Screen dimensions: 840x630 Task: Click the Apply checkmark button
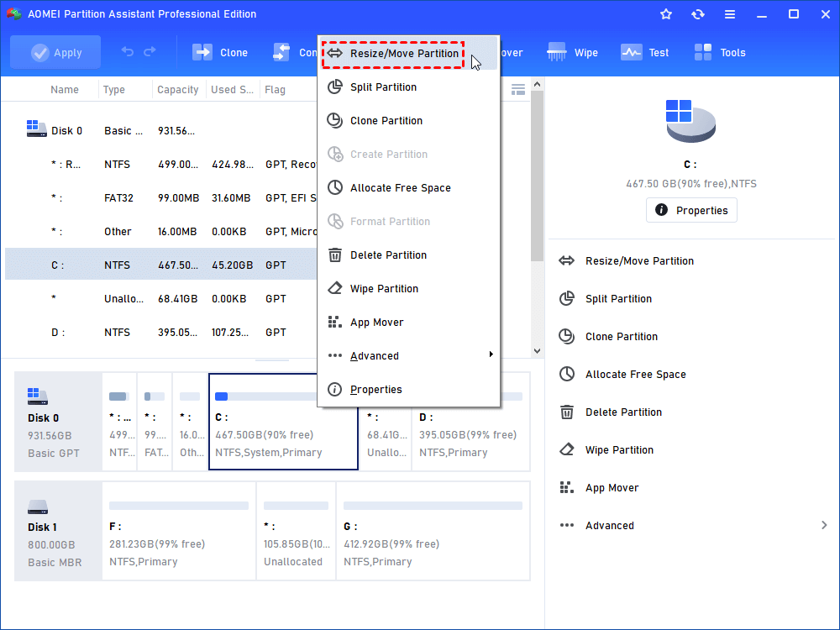click(x=55, y=52)
